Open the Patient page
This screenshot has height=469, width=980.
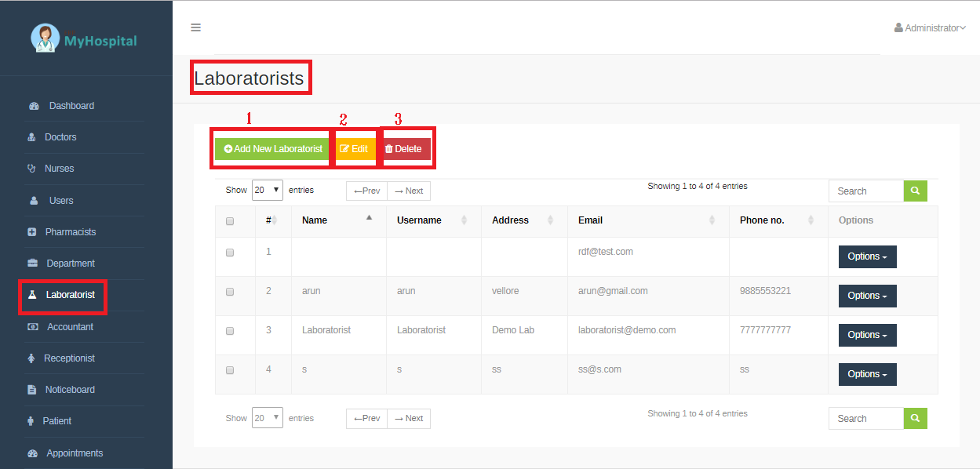57,421
